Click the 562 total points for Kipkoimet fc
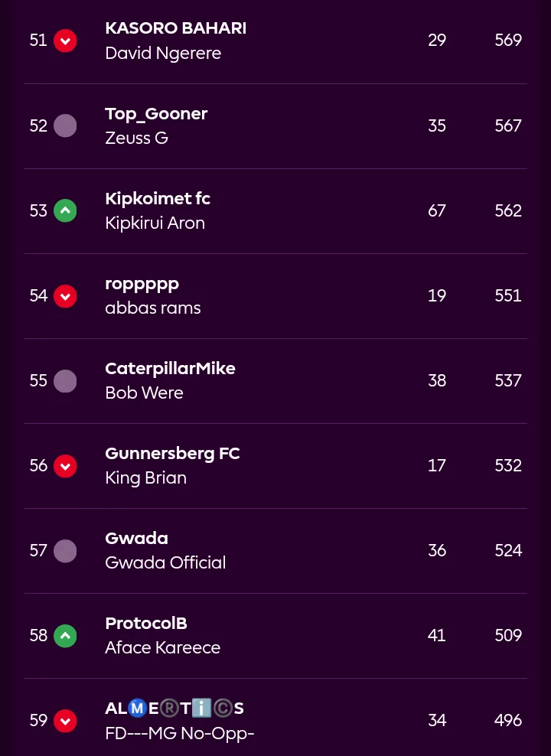 pos(508,210)
